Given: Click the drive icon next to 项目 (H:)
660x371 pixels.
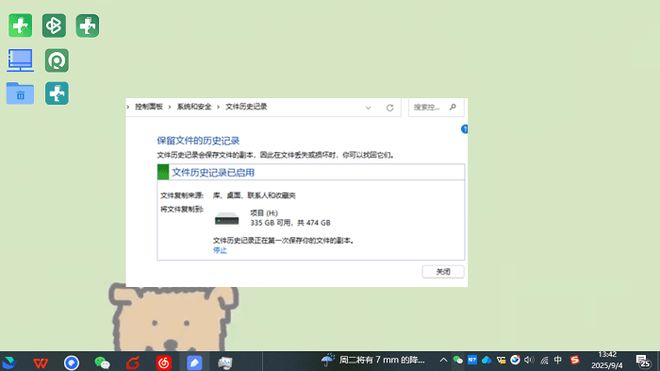Looking at the screenshot, I should [x=227, y=219].
